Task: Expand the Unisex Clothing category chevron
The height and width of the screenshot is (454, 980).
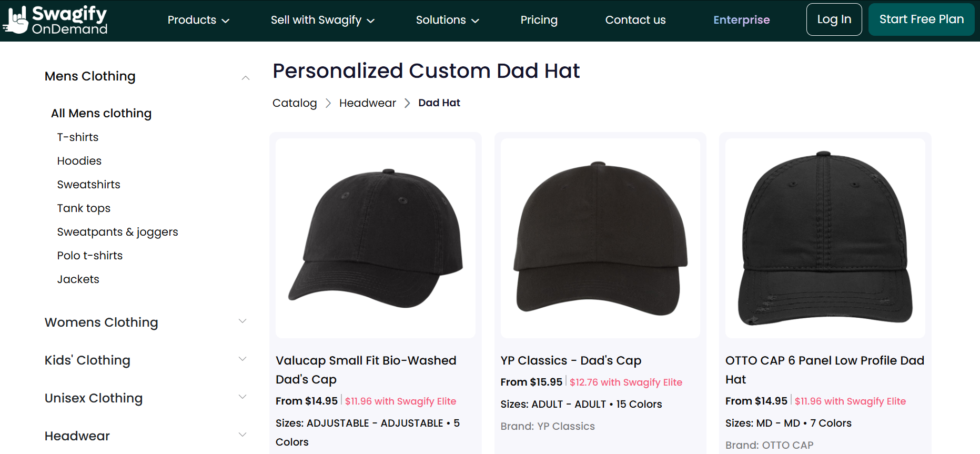Action: pos(243,397)
